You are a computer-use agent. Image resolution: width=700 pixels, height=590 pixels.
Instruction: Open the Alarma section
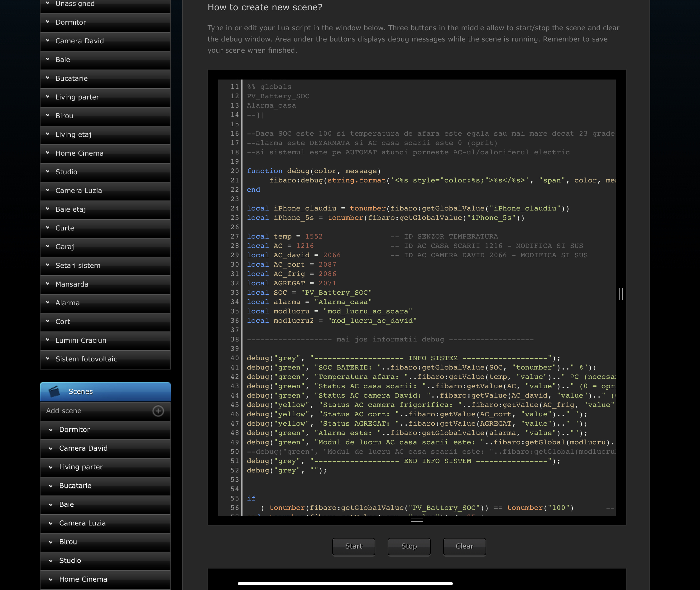[105, 303]
